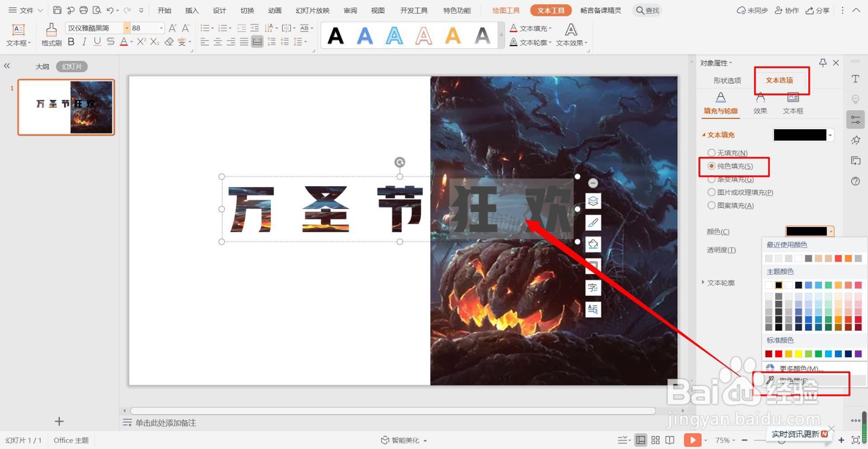
Task: Align text left
Action: click(205, 42)
